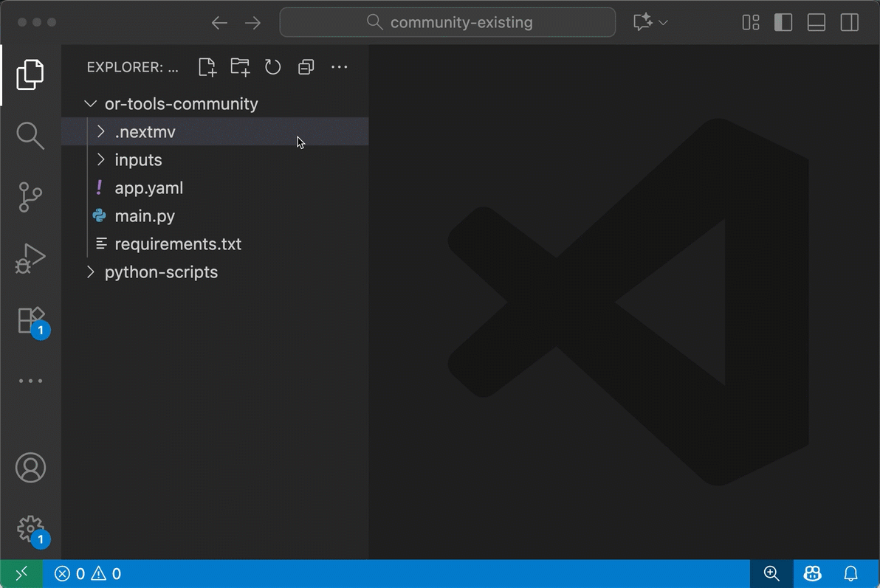
Task: Click New Folder icon in Explorer
Action: pos(240,67)
